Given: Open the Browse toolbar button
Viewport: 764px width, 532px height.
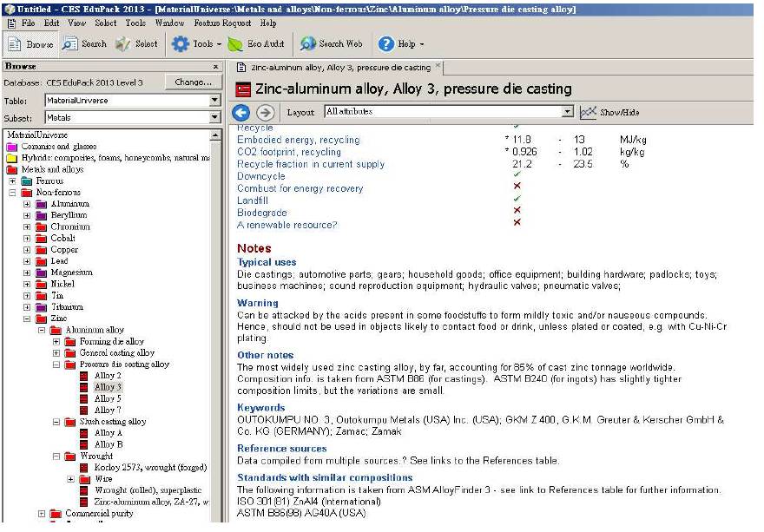Looking at the screenshot, I should pos(30,44).
